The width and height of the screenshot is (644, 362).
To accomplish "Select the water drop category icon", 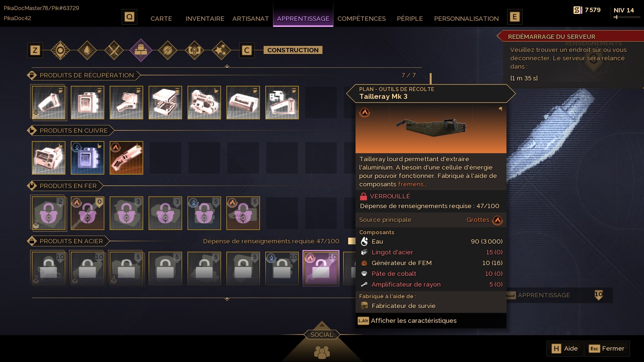I will coord(87,50).
